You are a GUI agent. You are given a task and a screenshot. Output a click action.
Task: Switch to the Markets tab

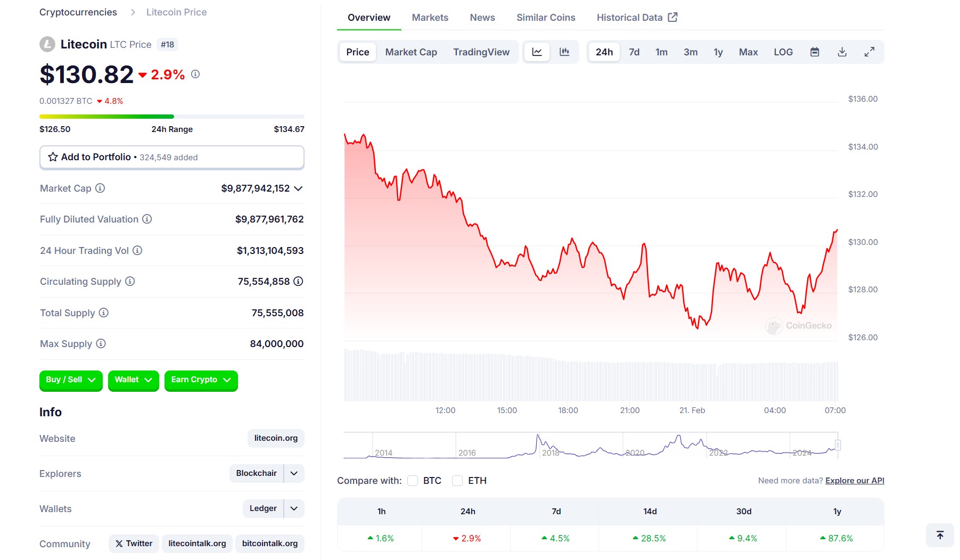430,18
